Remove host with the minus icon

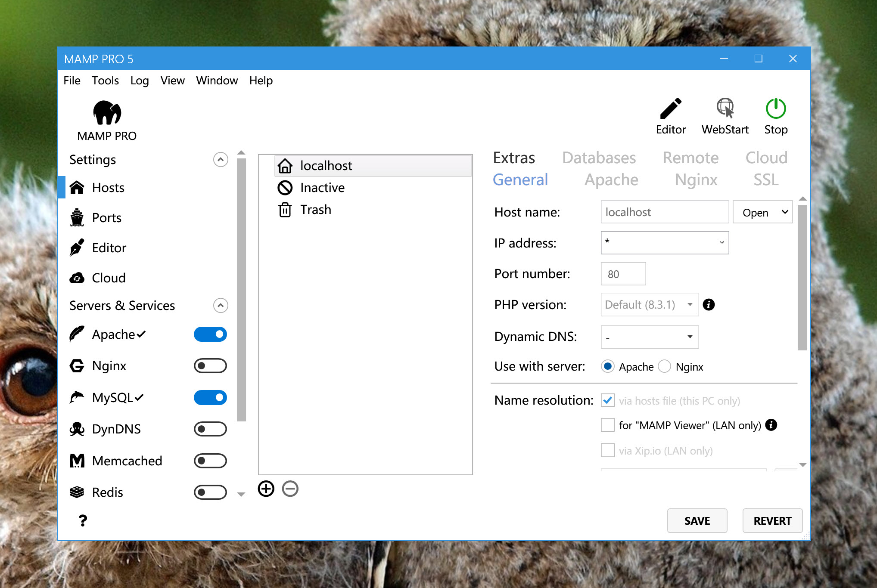point(290,489)
